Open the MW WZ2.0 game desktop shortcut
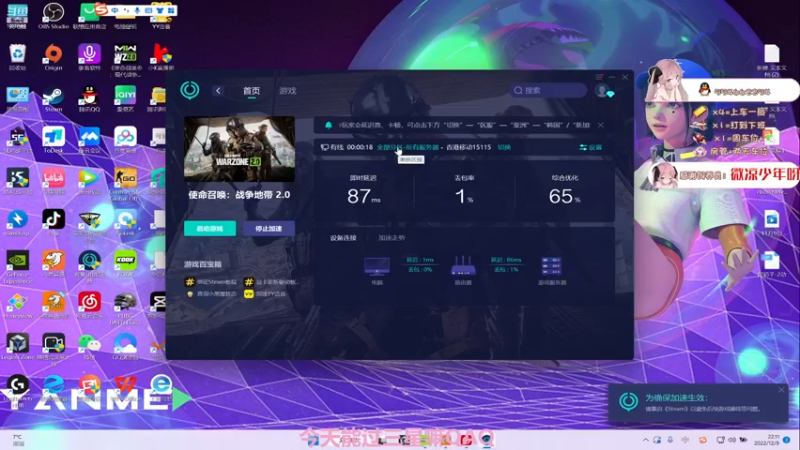Image resolution: width=800 pixels, height=450 pixels. pos(125,59)
